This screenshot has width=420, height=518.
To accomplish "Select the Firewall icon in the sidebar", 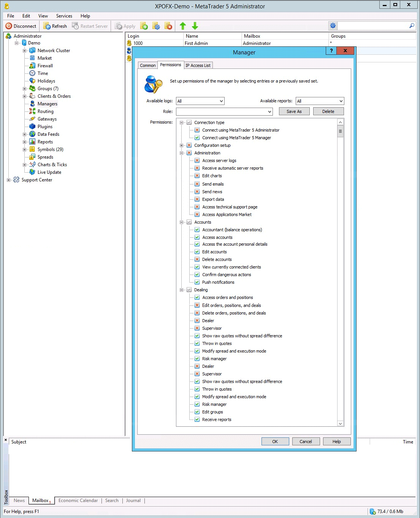I will (x=32, y=65).
